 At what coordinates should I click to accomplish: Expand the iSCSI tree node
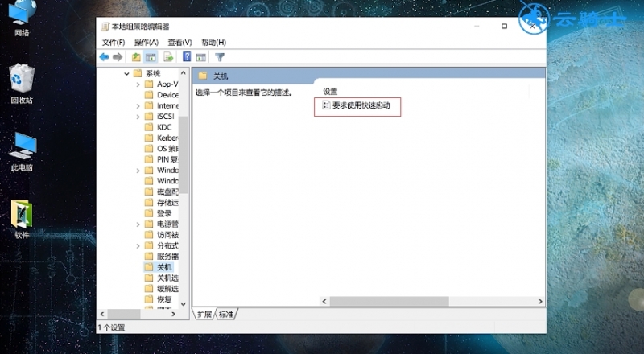pos(138,117)
